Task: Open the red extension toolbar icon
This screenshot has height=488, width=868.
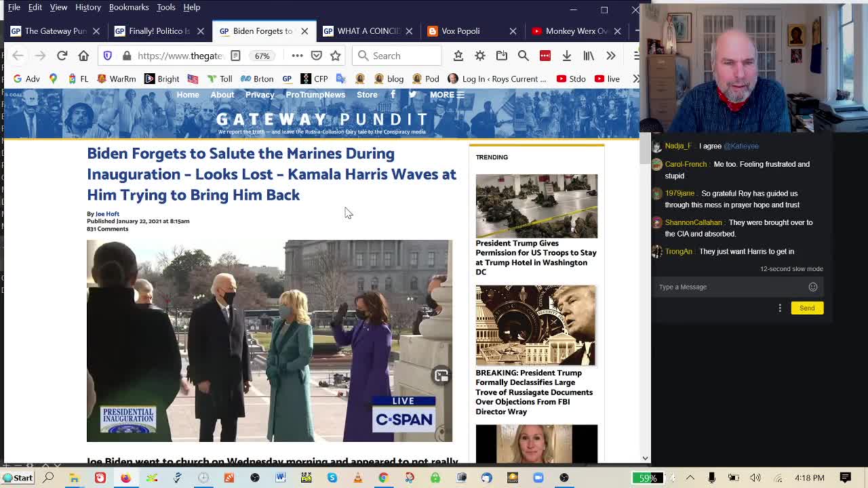Action: [545, 56]
